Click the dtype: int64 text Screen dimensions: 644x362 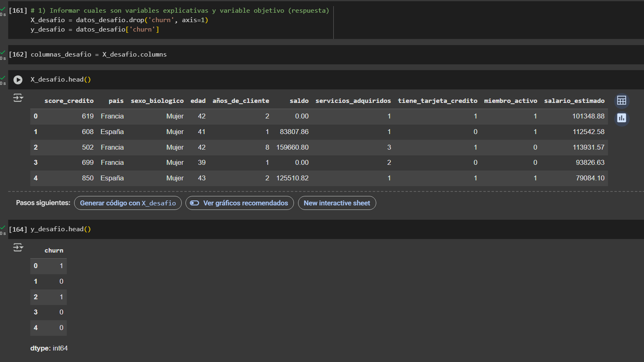coord(49,348)
